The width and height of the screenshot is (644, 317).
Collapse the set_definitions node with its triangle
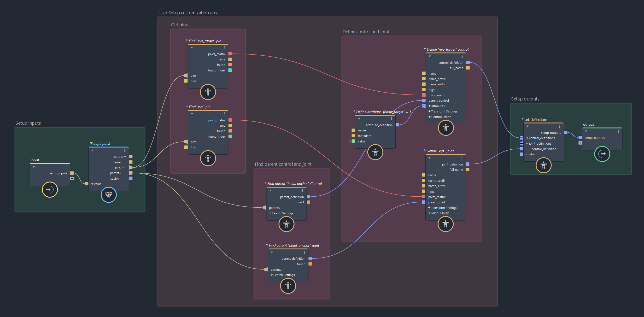527,127
